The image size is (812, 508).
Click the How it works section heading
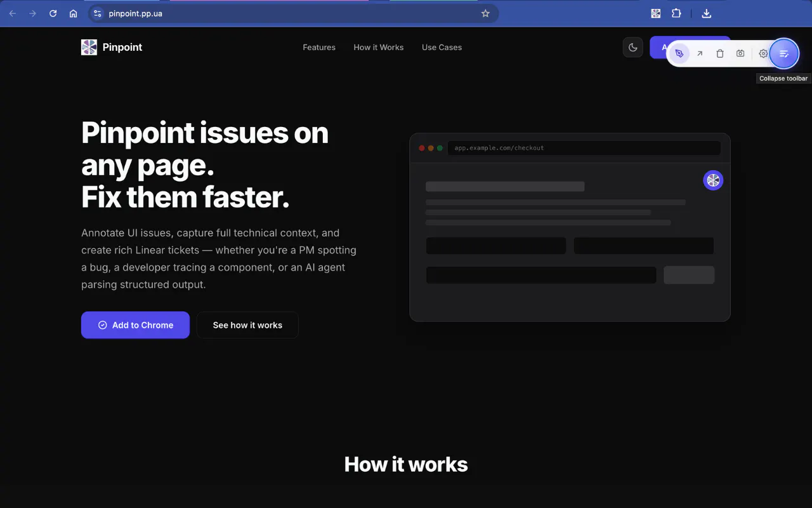(x=406, y=464)
